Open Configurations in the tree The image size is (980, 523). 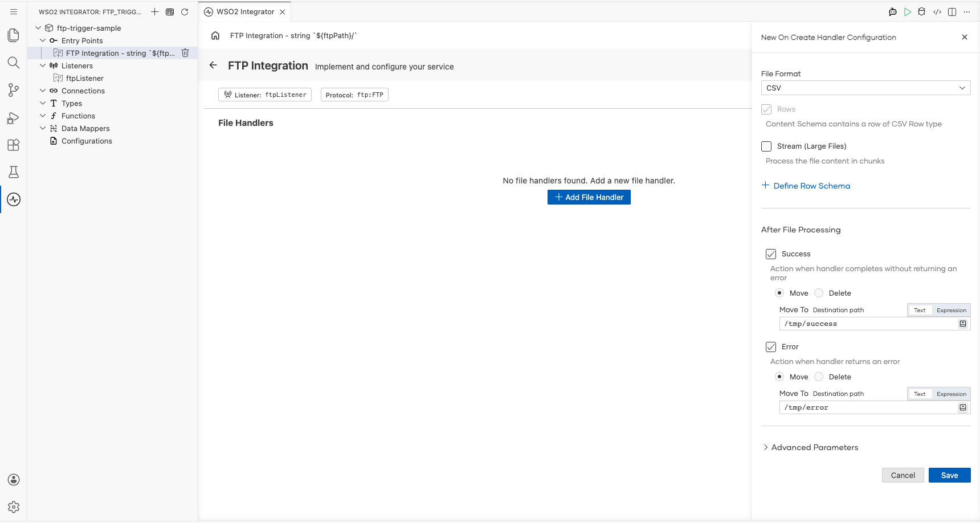[x=87, y=141]
